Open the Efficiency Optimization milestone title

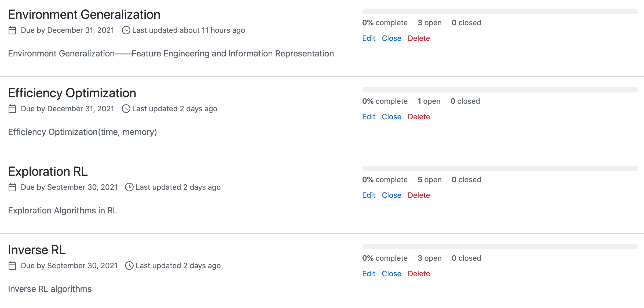(x=72, y=93)
